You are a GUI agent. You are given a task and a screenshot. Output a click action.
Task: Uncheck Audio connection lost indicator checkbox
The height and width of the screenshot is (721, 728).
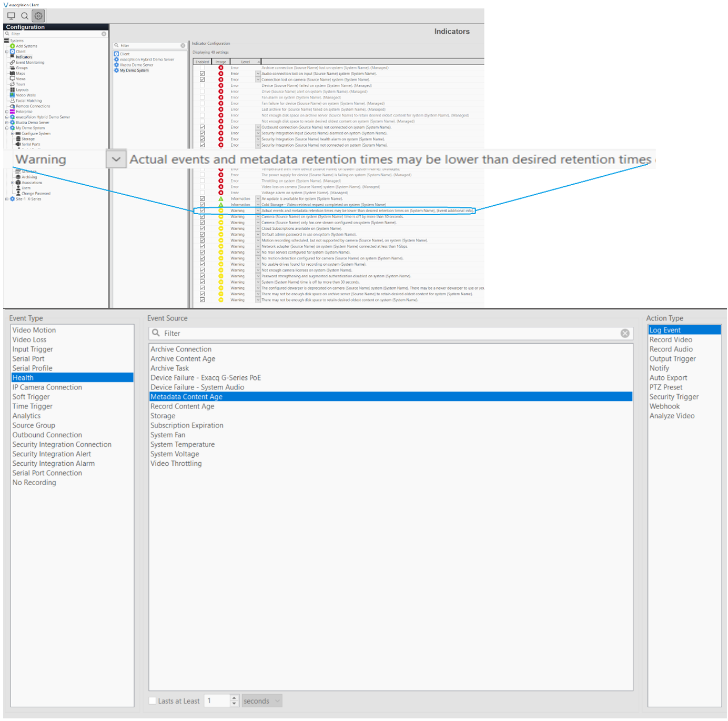[x=202, y=74]
